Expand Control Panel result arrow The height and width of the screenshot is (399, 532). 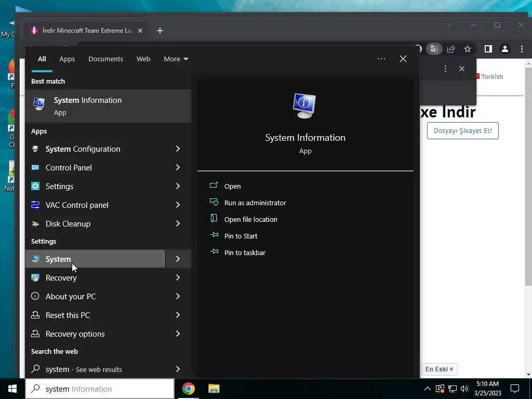coord(178,167)
